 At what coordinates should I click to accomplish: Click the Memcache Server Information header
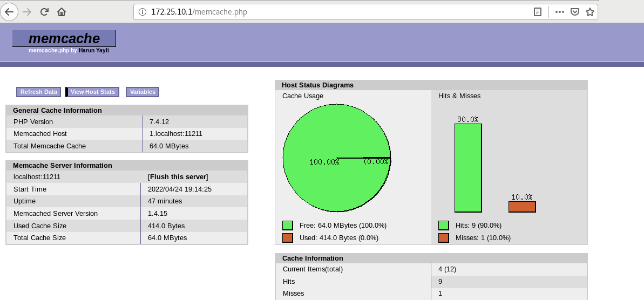[x=127, y=166]
